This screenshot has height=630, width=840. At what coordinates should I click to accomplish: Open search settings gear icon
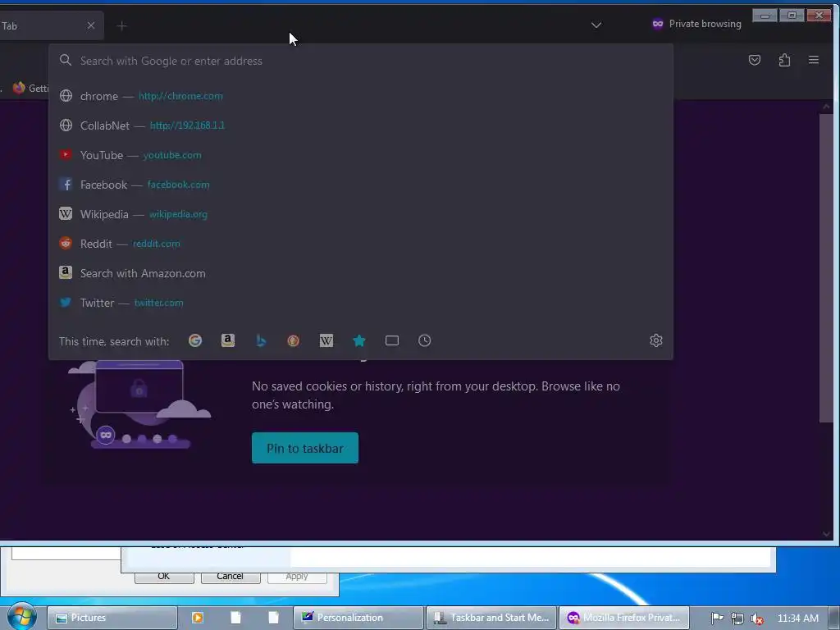655,340
